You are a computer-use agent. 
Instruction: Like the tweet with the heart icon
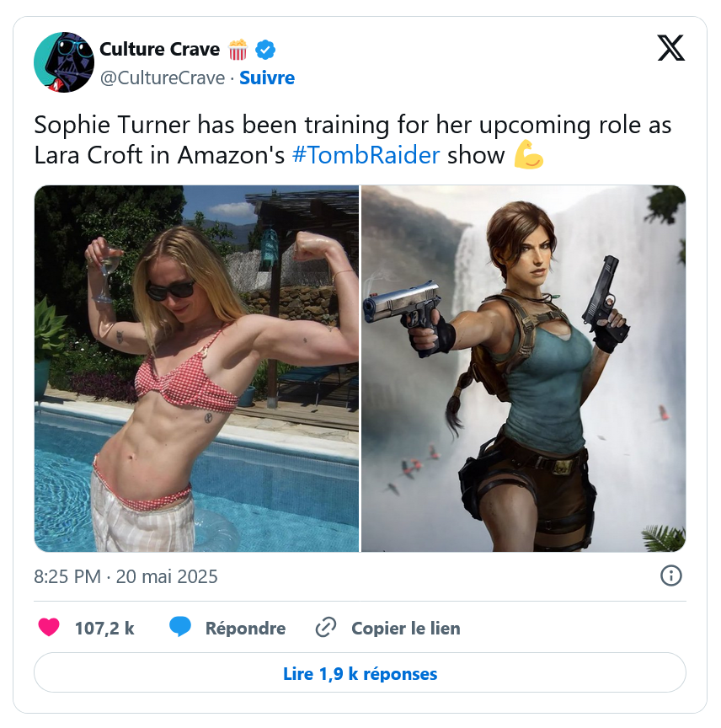tap(49, 627)
